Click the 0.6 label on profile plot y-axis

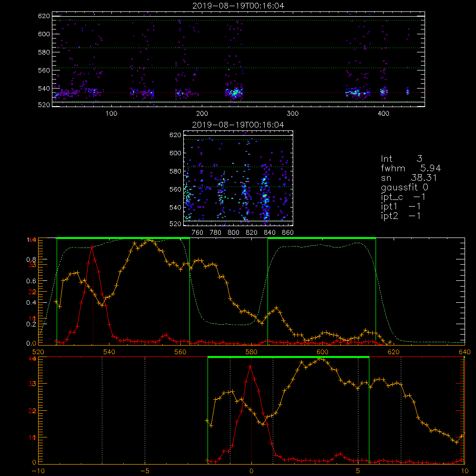click(31, 281)
